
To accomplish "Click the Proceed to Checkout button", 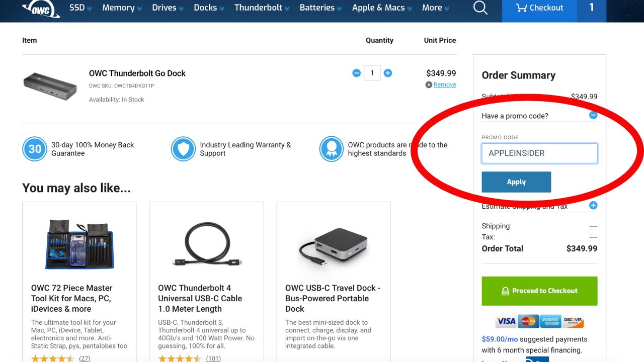I will [x=539, y=291].
